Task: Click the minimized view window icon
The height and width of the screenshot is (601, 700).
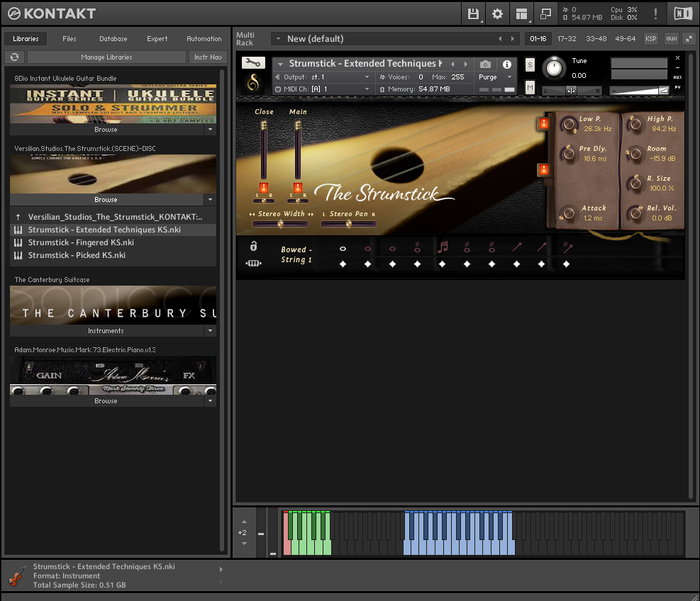Action: click(x=545, y=14)
